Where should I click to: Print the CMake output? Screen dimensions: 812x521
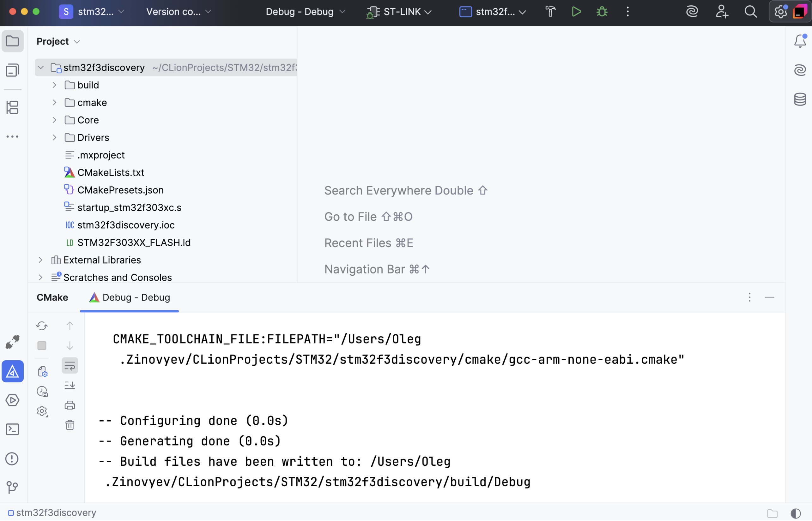tap(70, 405)
